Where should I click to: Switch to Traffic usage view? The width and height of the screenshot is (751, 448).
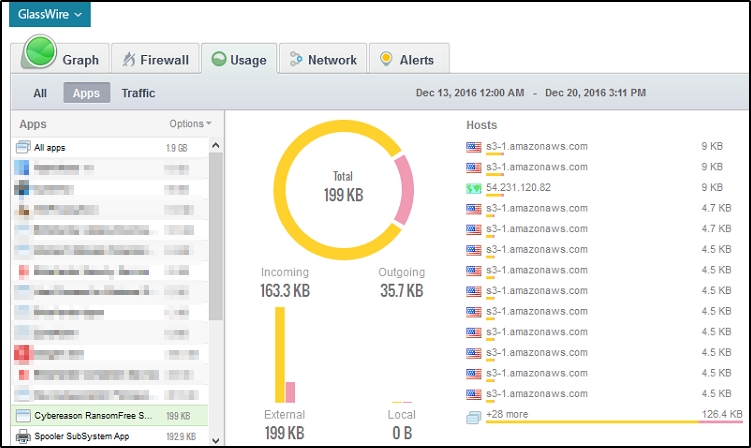pyautogui.click(x=138, y=93)
